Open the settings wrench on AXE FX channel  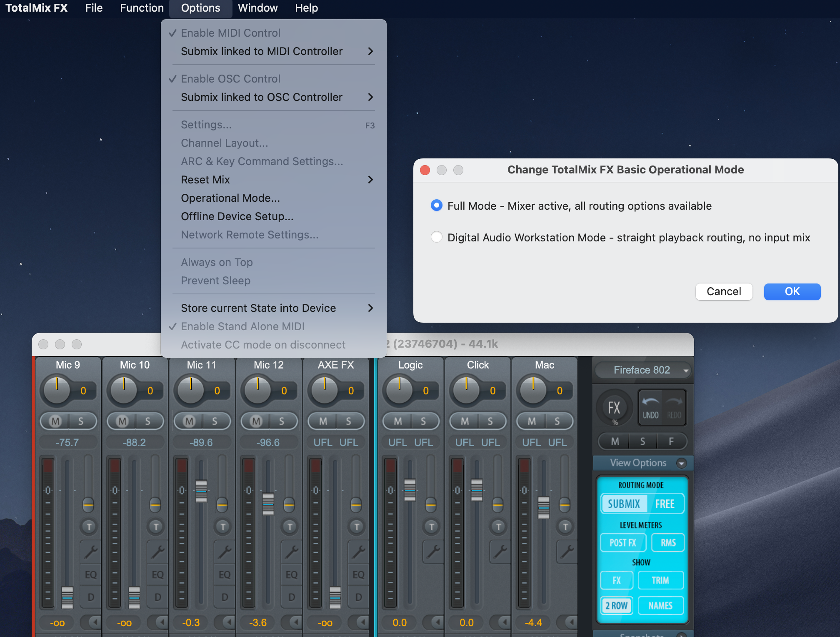(358, 552)
